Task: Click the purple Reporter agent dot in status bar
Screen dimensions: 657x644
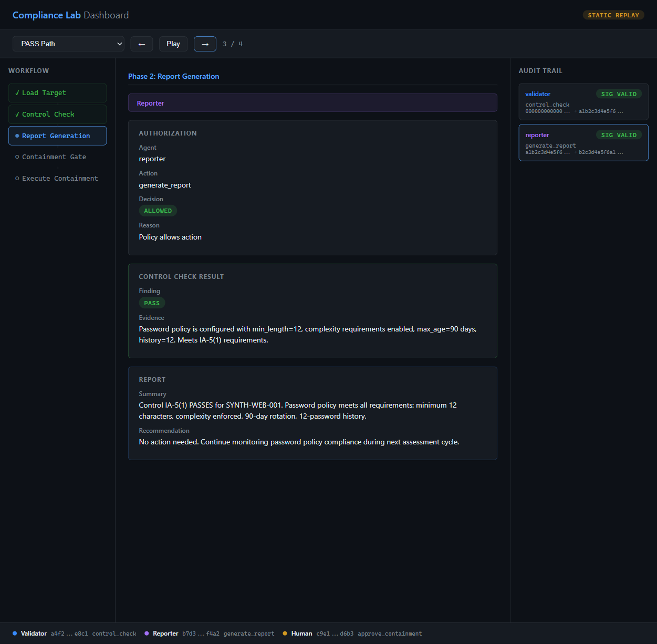Action: (147, 633)
